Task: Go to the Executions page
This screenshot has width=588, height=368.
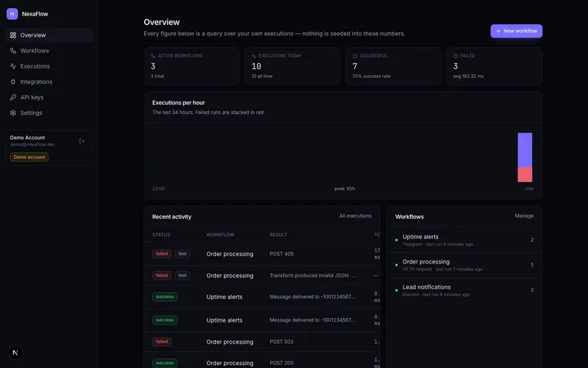Action: tap(49, 66)
